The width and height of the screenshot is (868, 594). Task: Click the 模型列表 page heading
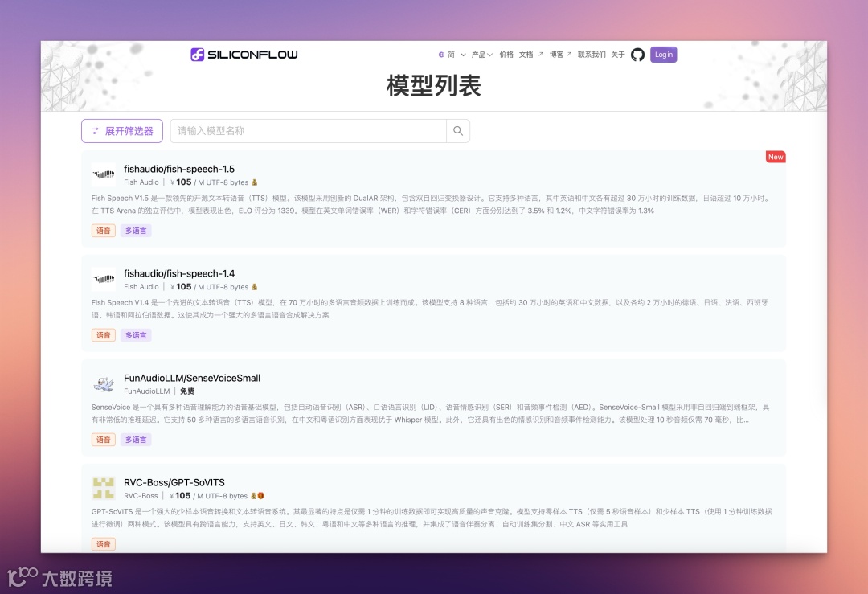coord(434,86)
